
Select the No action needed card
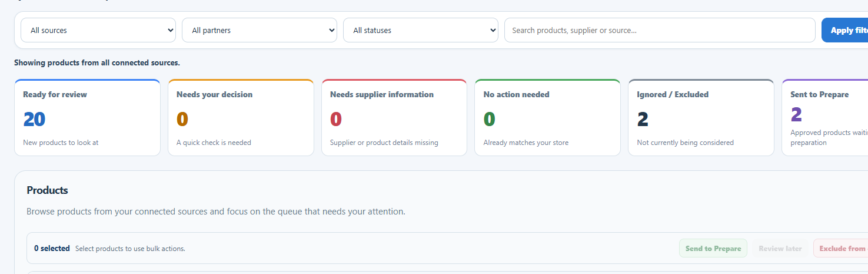click(x=547, y=118)
